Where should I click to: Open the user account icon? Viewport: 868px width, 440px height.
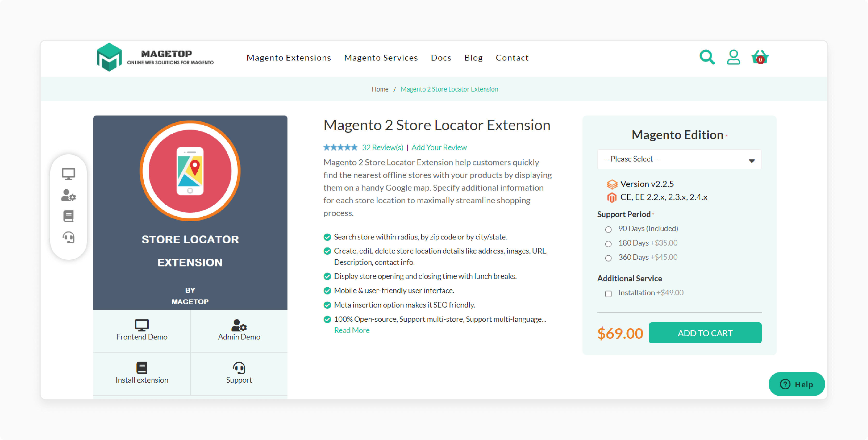(x=733, y=57)
